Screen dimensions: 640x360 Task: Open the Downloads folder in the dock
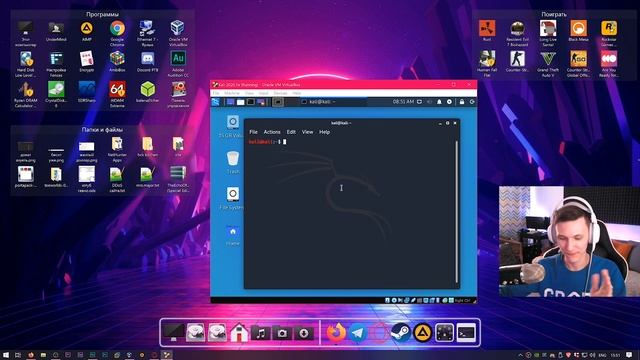pos(304,333)
